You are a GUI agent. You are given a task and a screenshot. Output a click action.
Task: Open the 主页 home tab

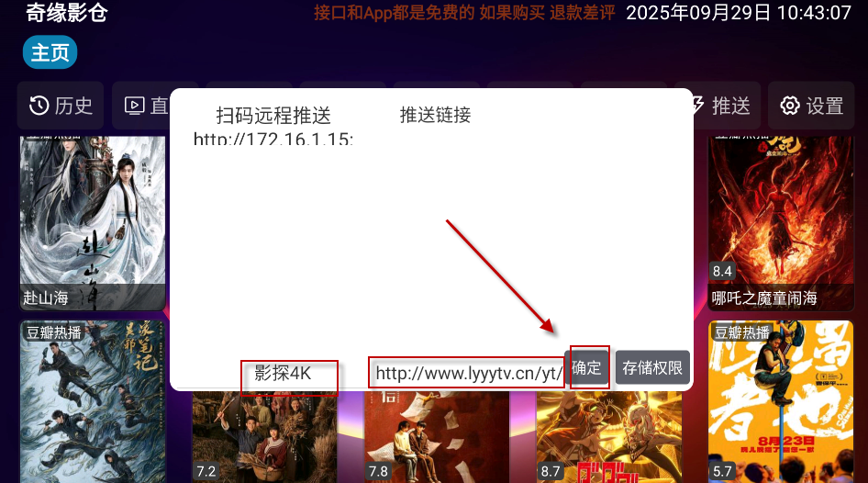pyautogui.click(x=50, y=52)
